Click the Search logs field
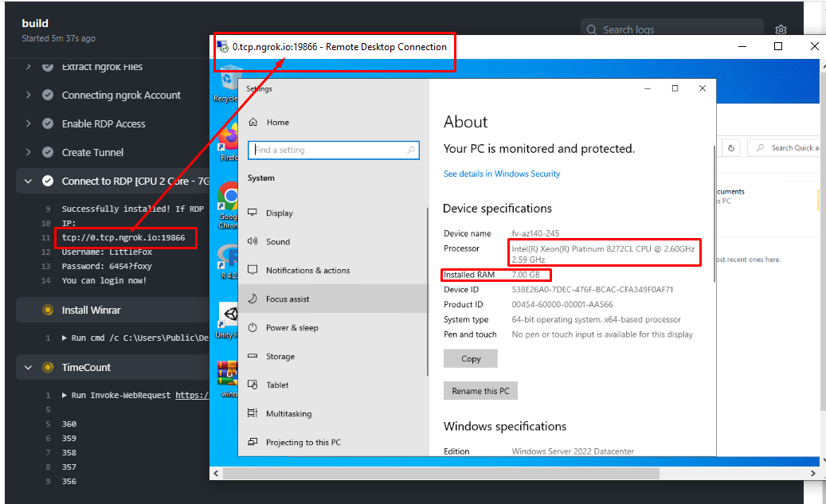 (671, 29)
